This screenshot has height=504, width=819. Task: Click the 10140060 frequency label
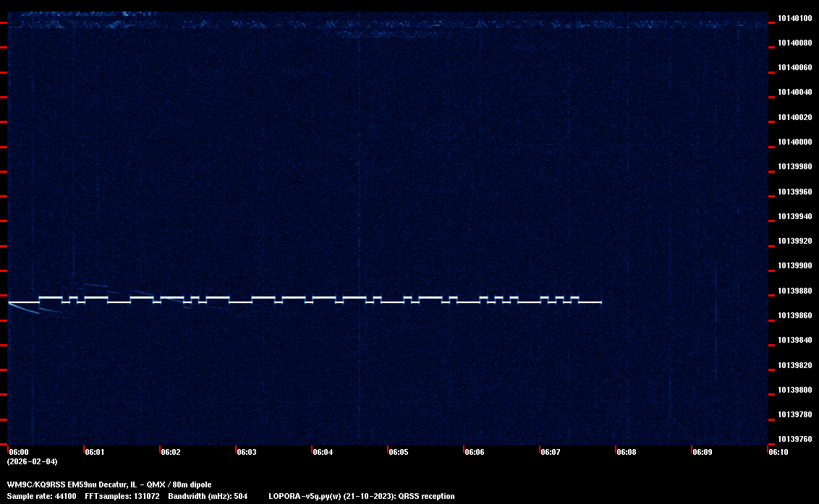[x=794, y=67]
